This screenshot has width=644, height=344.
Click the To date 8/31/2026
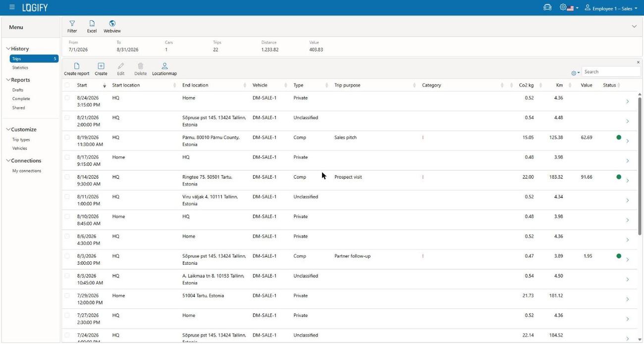tap(127, 49)
